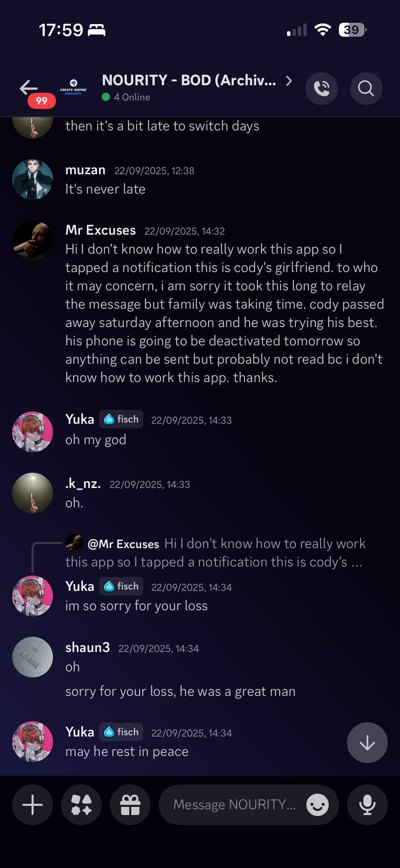Open the apps launcher icon
400x868 pixels.
81,804
